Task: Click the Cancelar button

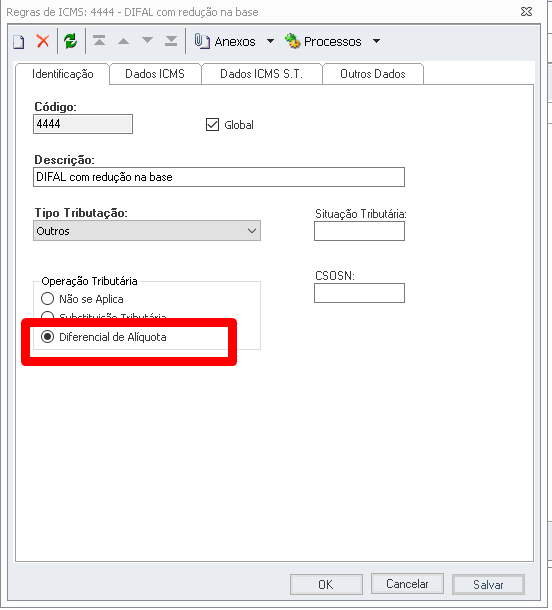Action: [407, 584]
